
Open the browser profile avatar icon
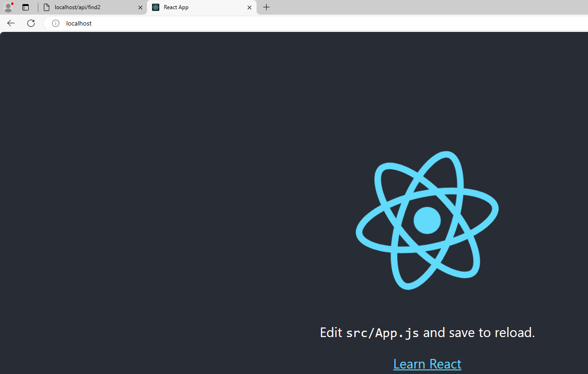[x=8, y=7]
